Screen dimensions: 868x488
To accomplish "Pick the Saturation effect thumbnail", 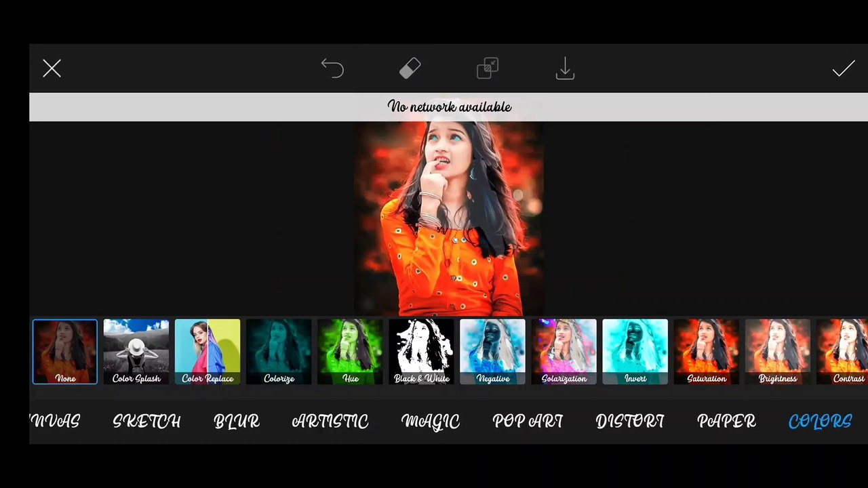I will point(706,352).
